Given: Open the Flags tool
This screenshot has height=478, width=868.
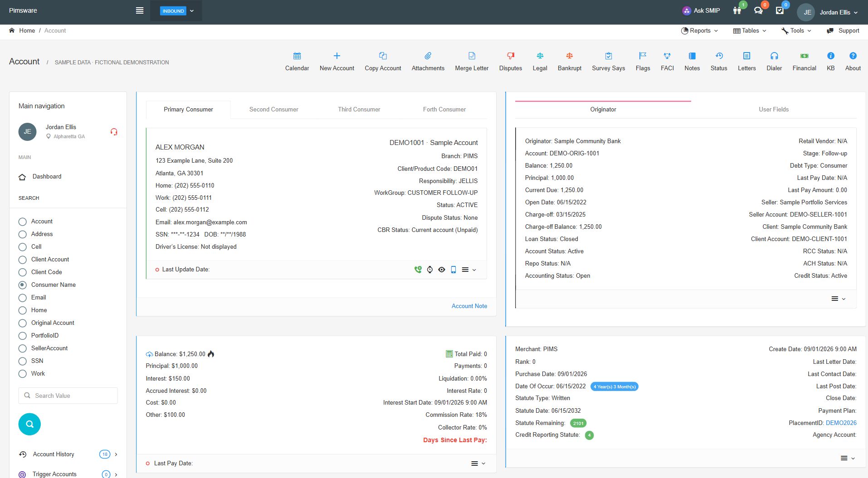Looking at the screenshot, I should [x=643, y=62].
